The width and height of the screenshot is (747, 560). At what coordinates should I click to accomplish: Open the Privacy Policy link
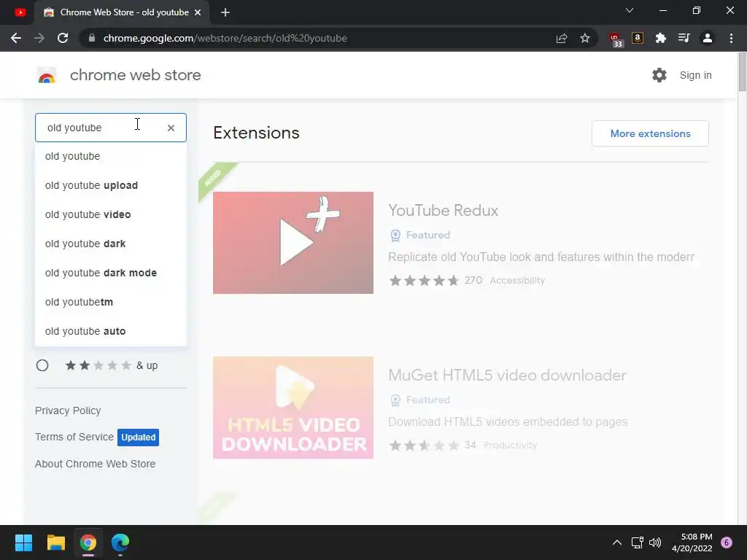[x=68, y=411]
